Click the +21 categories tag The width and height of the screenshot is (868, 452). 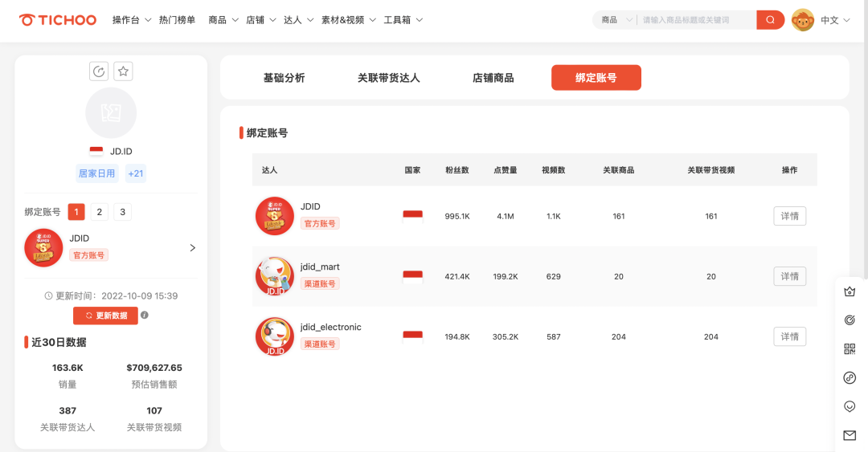136,173
